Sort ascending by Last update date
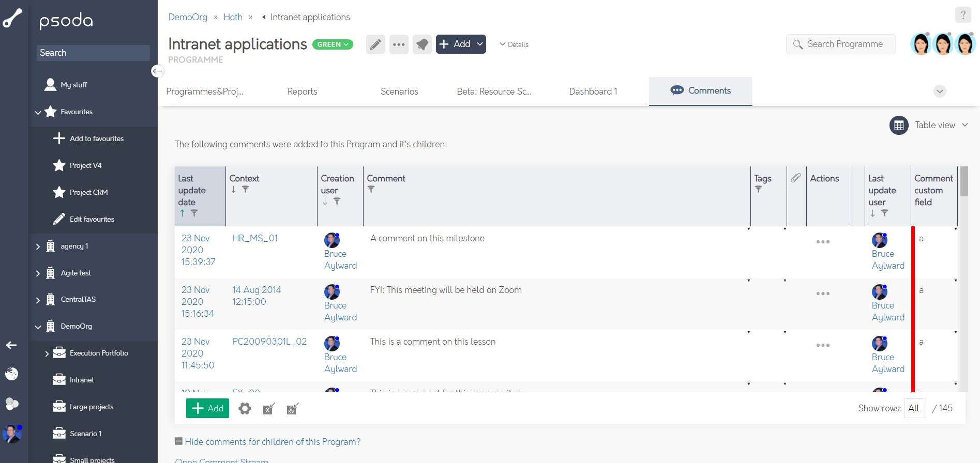The image size is (980, 463). pos(182,213)
